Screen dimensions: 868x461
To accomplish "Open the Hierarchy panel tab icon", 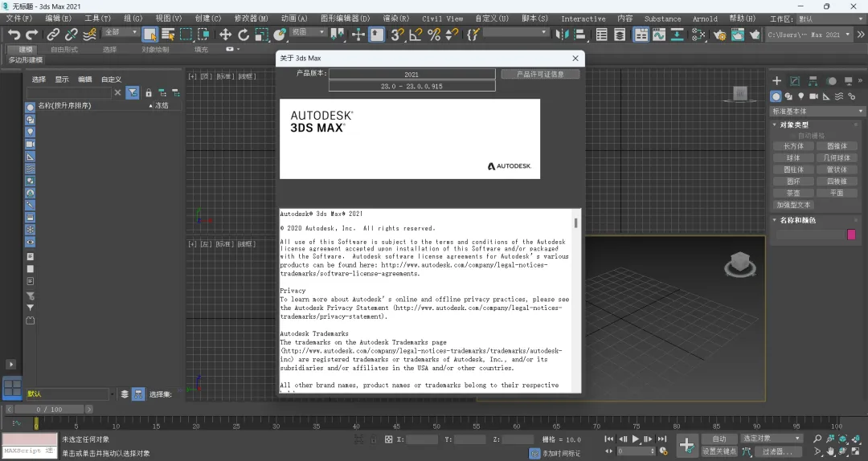I will tap(813, 81).
